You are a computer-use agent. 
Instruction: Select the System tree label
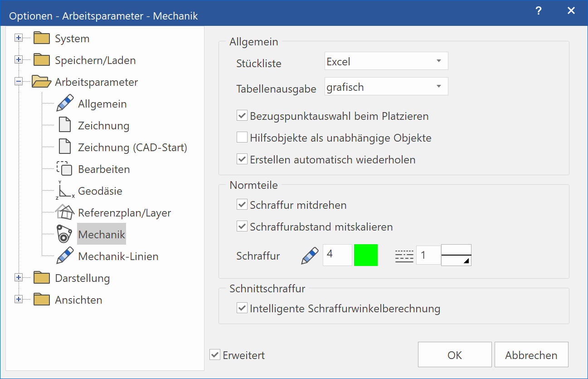pos(72,39)
